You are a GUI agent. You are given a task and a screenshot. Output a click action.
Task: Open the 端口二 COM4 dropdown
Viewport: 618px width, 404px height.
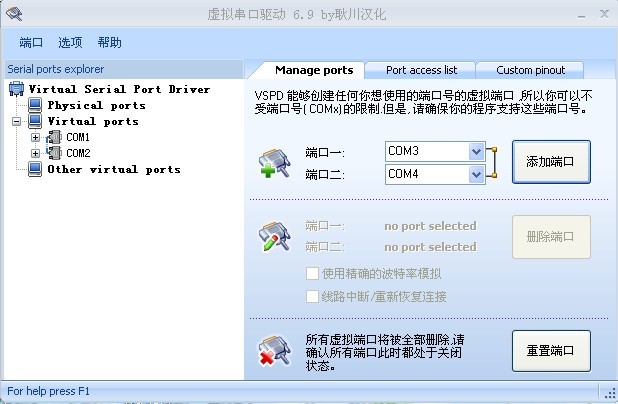click(476, 174)
